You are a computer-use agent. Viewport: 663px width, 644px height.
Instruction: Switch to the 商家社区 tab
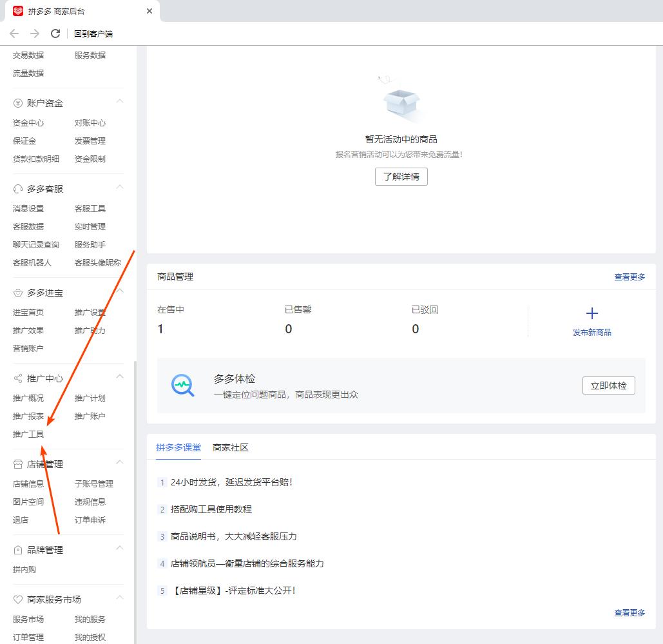click(x=230, y=447)
